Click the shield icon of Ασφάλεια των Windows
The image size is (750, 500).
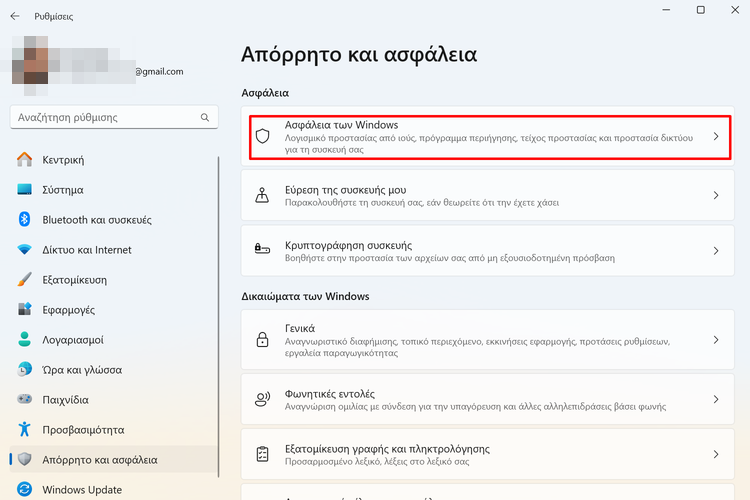(262, 136)
